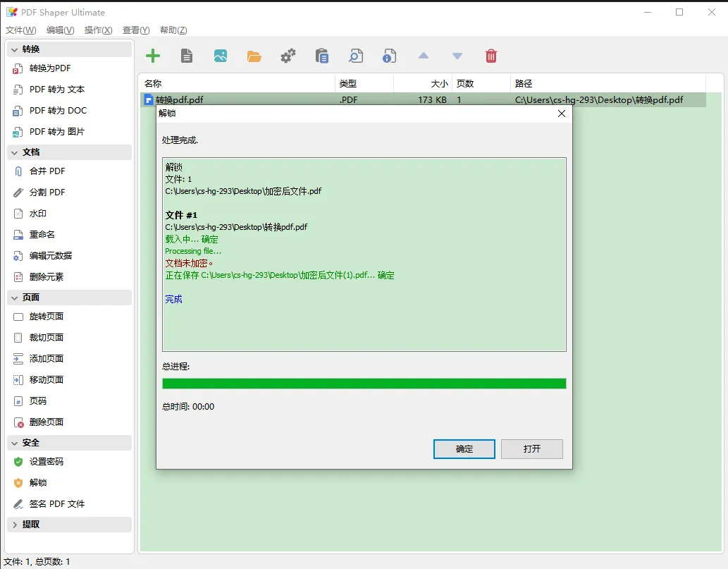Click the Processing file… log line
The width and height of the screenshot is (728, 569).
[193, 251]
